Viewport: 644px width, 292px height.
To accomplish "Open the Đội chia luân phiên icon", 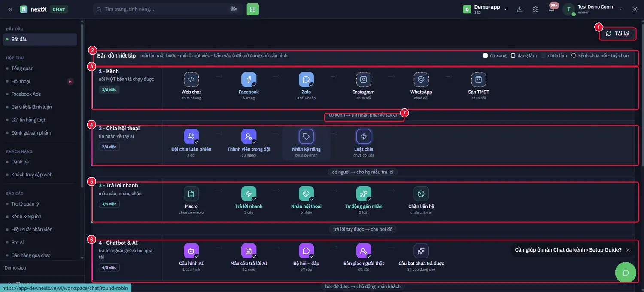I will [x=191, y=137].
